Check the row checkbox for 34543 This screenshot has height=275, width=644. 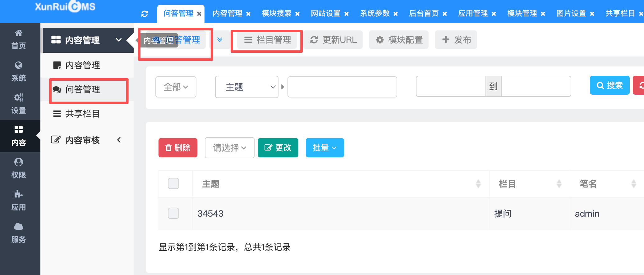[x=173, y=213]
